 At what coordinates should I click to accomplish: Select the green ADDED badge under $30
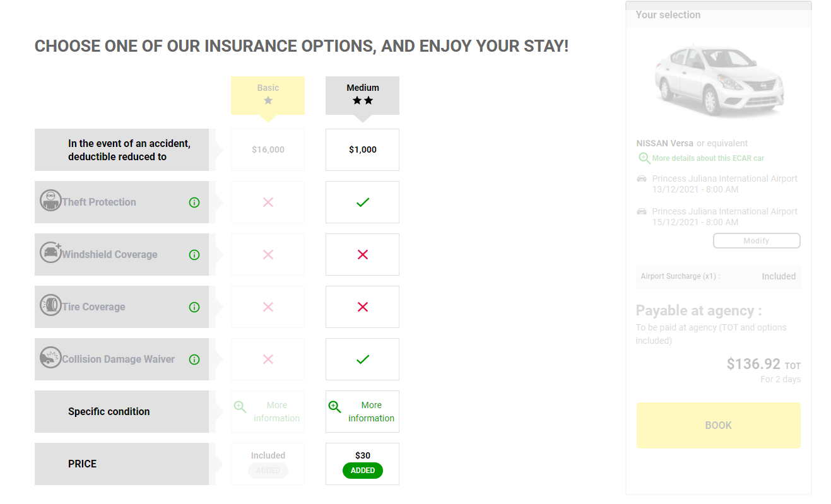click(362, 470)
